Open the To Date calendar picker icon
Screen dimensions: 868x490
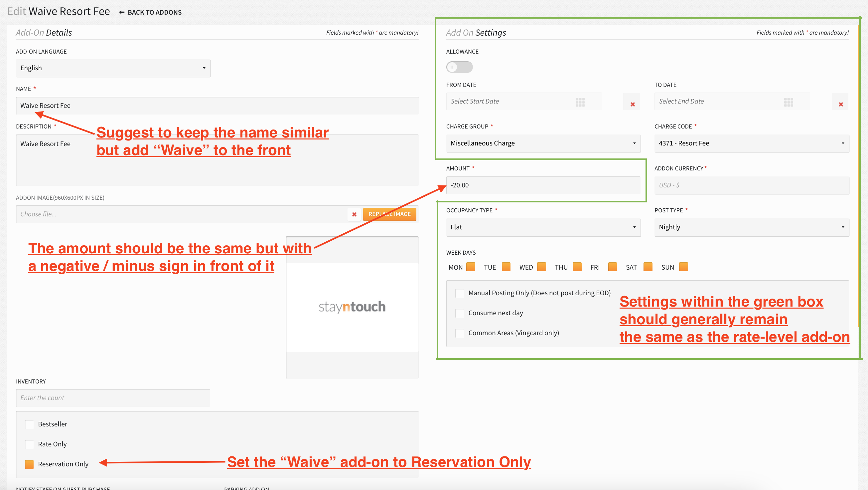788,102
